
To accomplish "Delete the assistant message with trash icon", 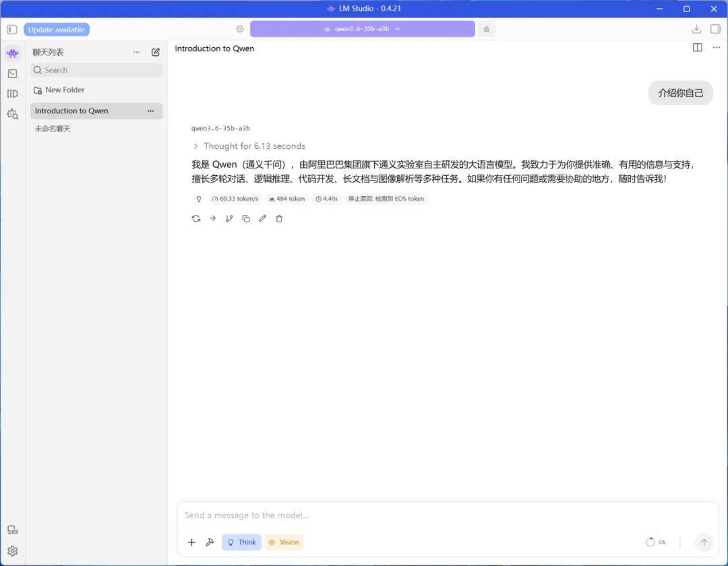I will [279, 218].
